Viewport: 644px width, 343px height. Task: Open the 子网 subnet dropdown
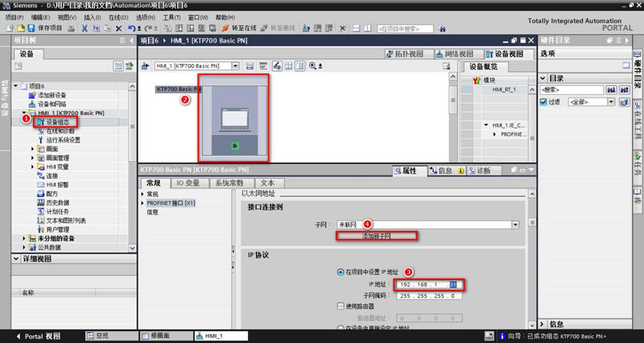point(515,224)
